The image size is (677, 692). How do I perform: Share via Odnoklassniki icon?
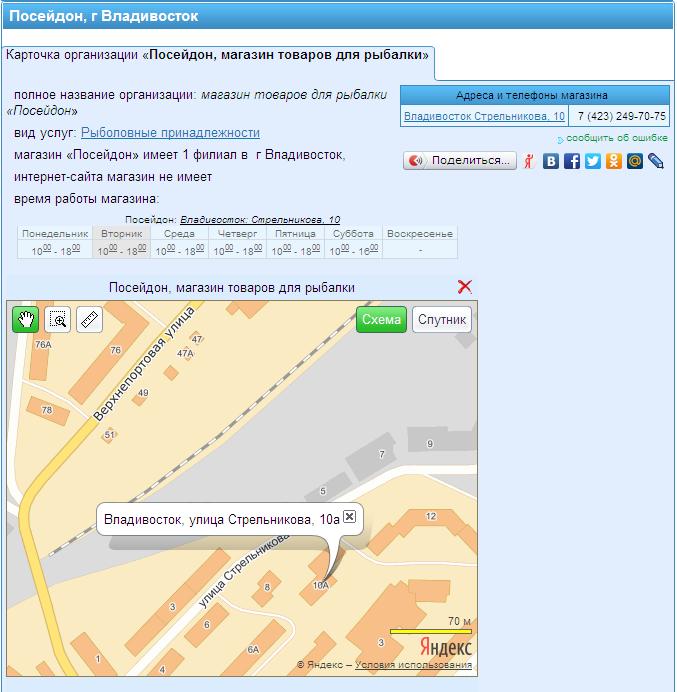coord(613,161)
